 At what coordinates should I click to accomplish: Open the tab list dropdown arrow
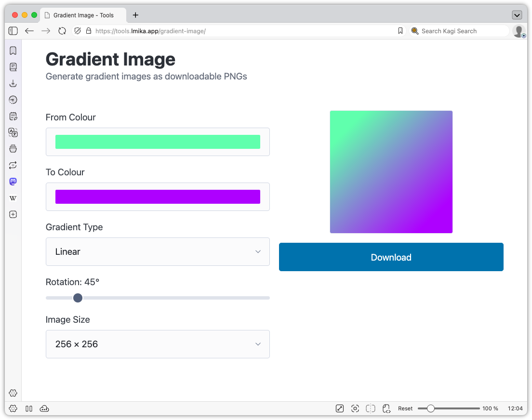pyautogui.click(x=517, y=15)
